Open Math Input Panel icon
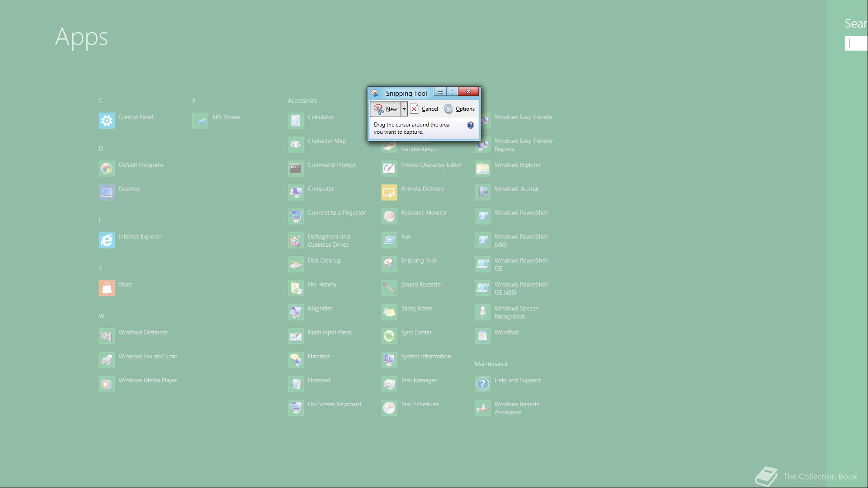868x488 pixels. pyautogui.click(x=296, y=336)
